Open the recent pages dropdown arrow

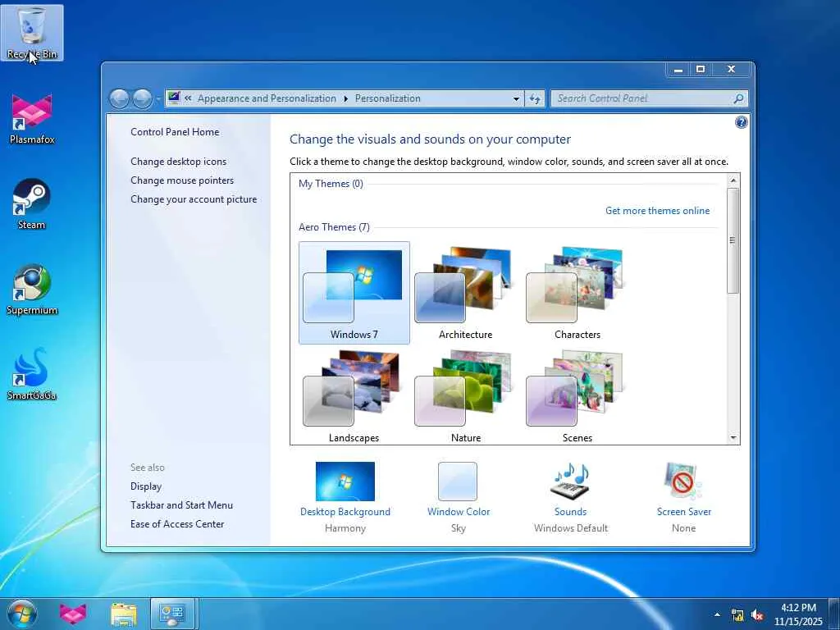click(158, 99)
